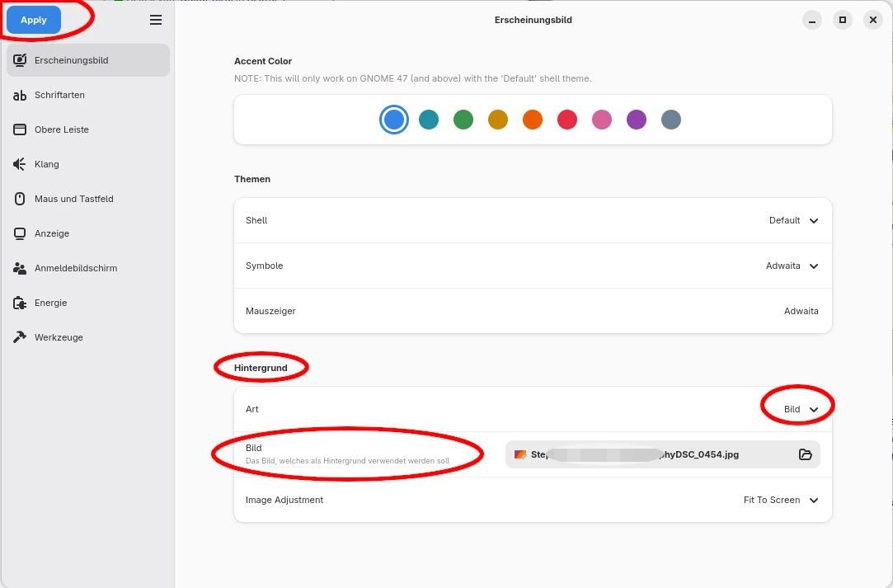Pick the purple accent color

coord(637,120)
